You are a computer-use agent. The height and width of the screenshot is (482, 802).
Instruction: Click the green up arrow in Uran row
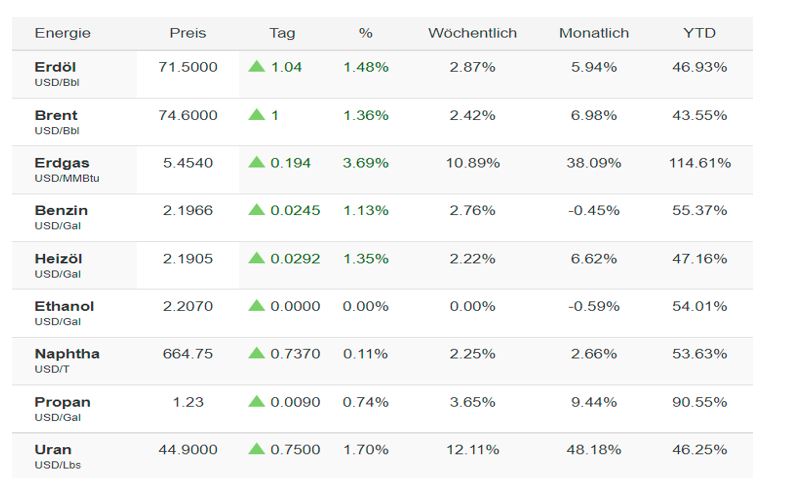pos(257,449)
